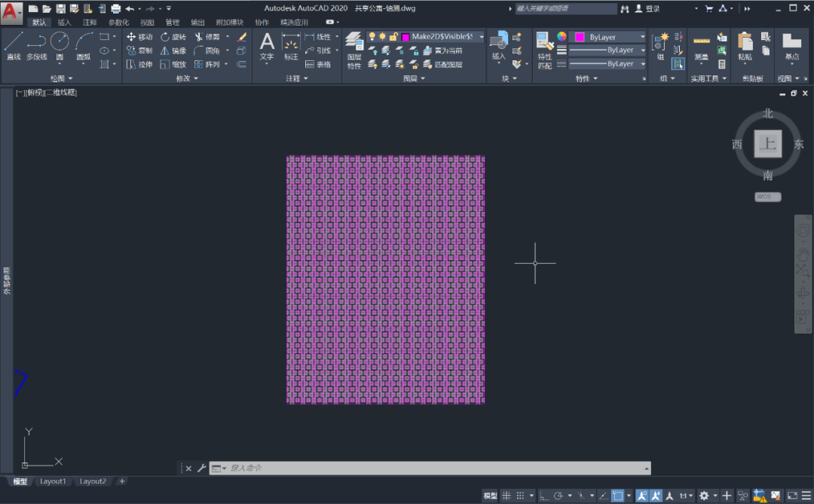814x504 pixels.
Task: Click the Table (表格) tool
Action: point(318,64)
